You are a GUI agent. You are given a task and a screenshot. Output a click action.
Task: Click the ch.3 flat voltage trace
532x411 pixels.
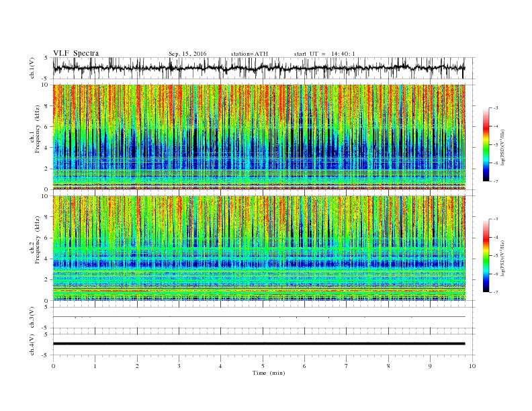pos(259,317)
